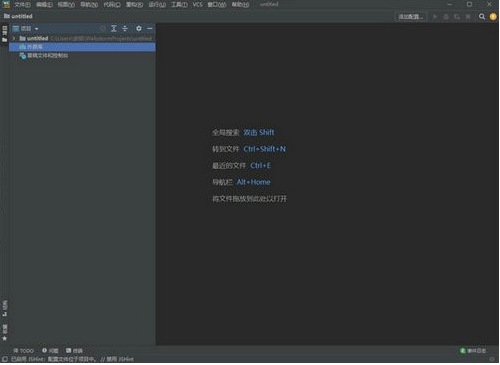Click the drop files here hint text
The width and height of the screenshot is (500, 365).
tap(249, 199)
